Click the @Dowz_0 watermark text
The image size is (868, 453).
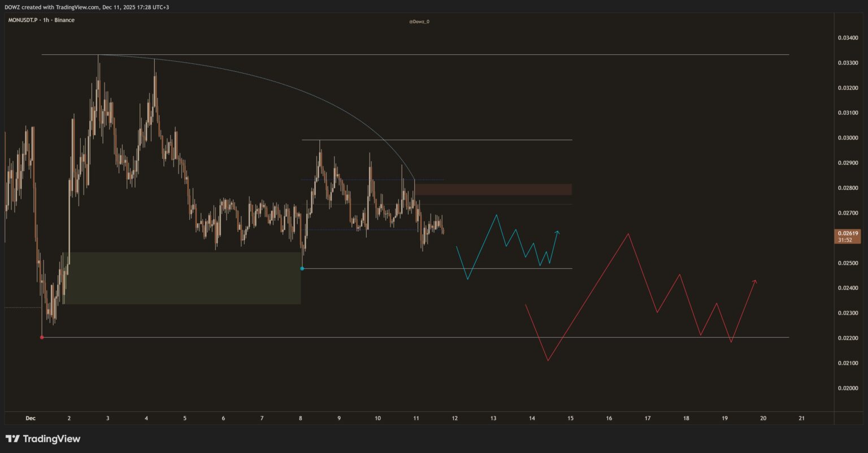(x=419, y=21)
